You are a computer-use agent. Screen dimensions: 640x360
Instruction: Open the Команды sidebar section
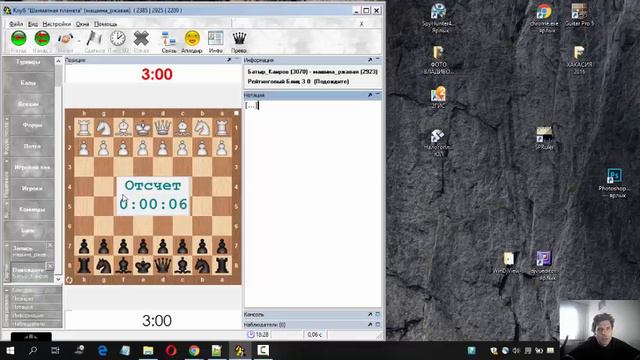pos(32,209)
